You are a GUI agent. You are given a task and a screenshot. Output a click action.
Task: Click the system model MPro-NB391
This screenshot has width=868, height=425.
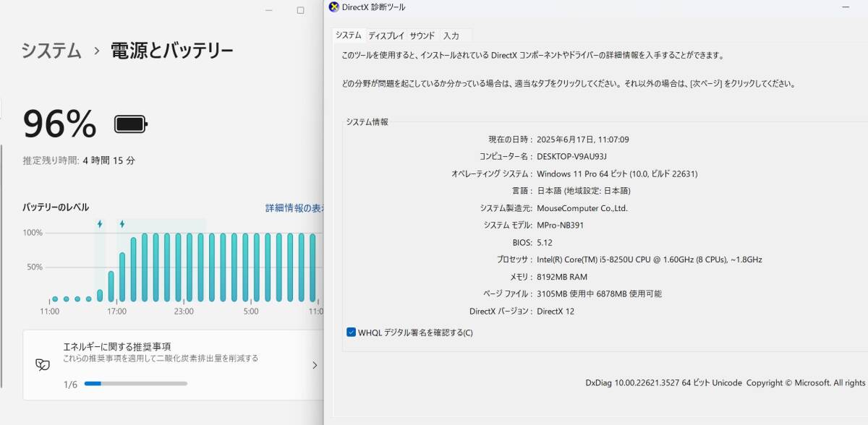pos(560,226)
